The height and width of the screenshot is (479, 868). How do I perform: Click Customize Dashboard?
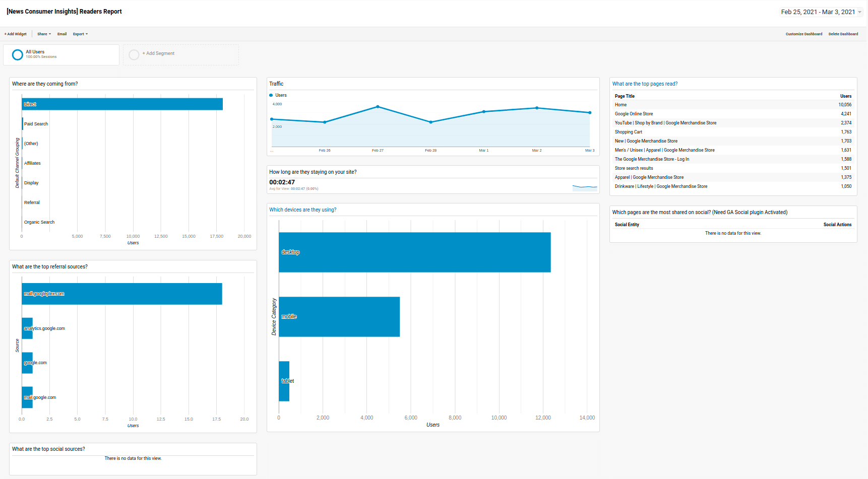tap(804, 34)
